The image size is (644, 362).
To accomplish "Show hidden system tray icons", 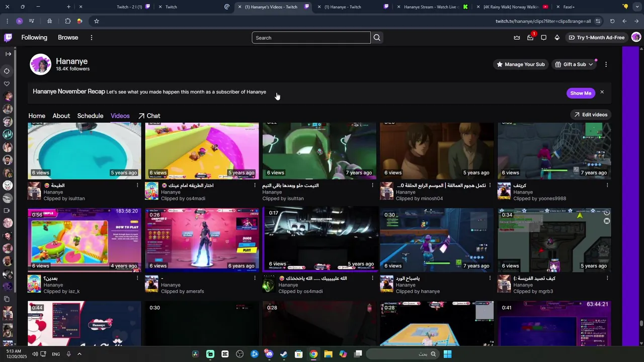I will point(79,354).
